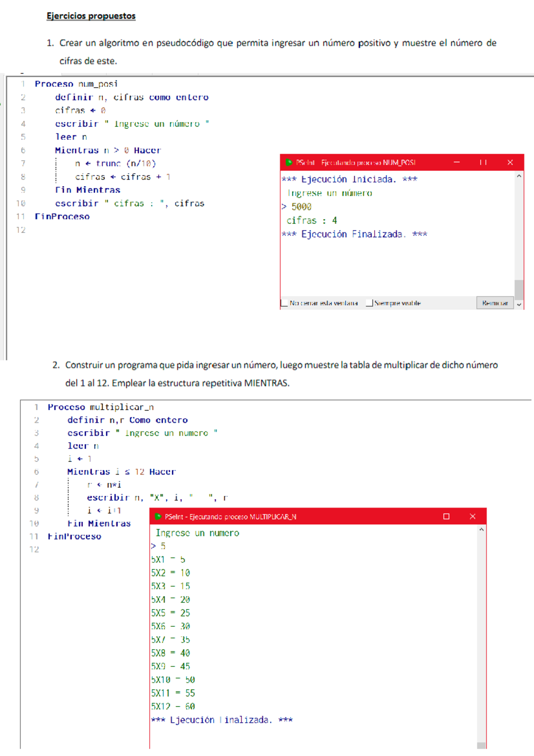534x756 pixels.
Task: Click the scrollbar thumb in the NUM_POSI console
Action: 519,289
